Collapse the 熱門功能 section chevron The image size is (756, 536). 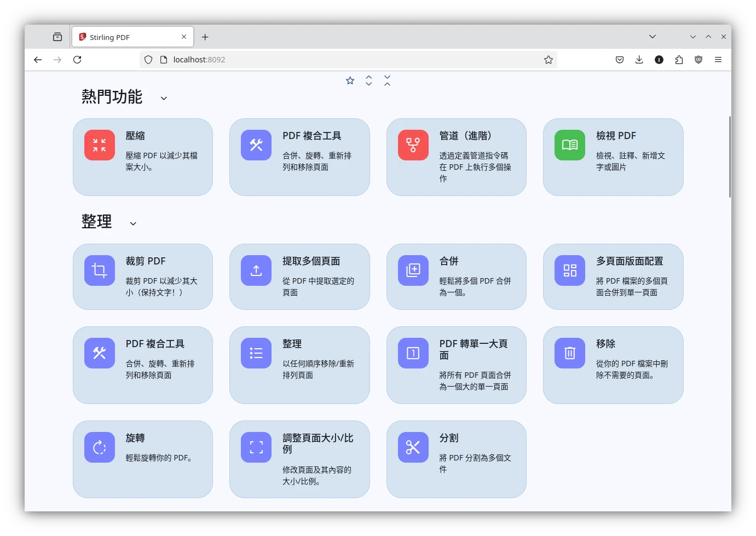[164, 99]
